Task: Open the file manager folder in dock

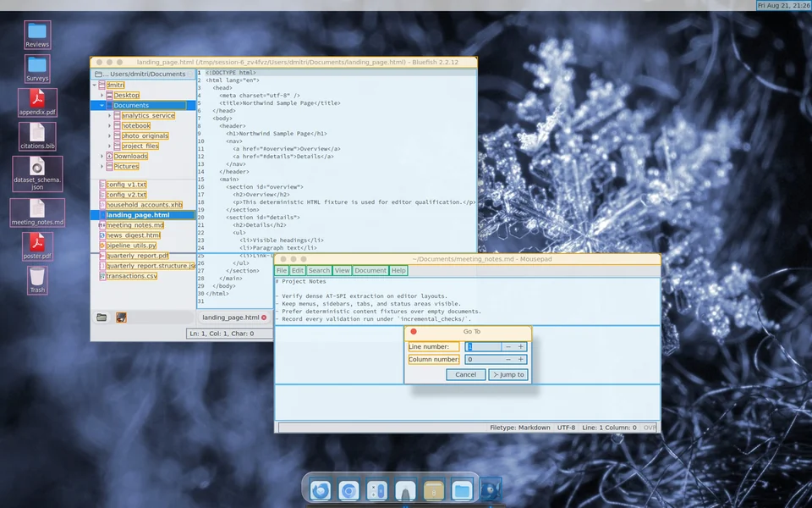Action: [x=462, y=490]
